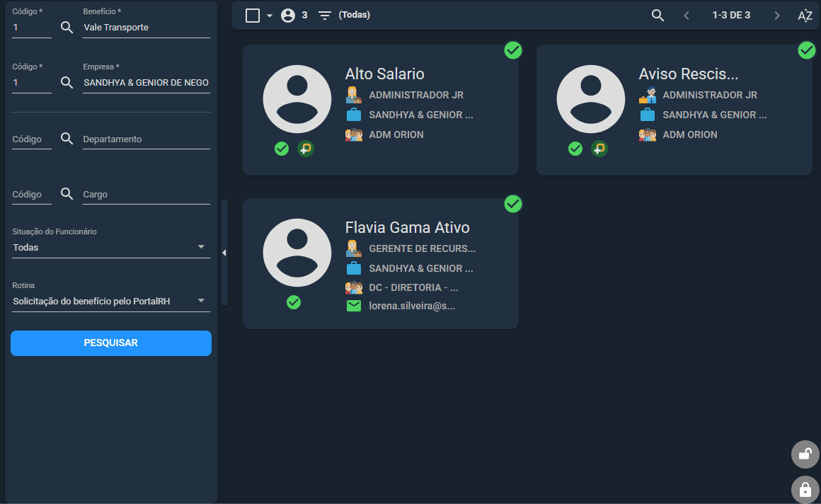Click status check under Aviso Rescis avatar
The width and height of the screenshot is (821, 504).
[x=575, y=149]
